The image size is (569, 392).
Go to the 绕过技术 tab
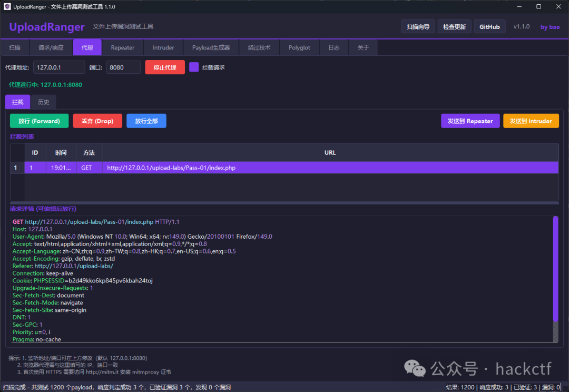259,47
